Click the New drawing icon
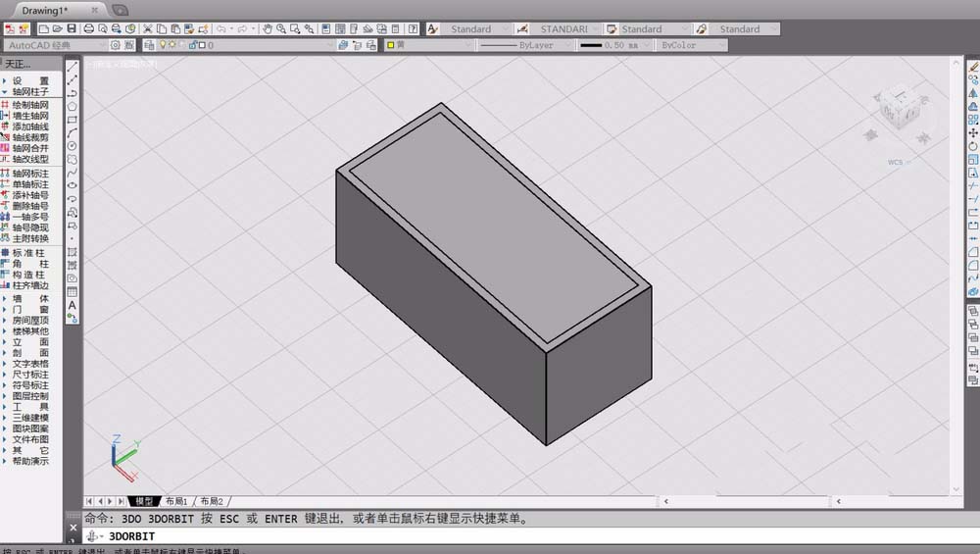The width and height of the screenshot is (980, 554). point(44,28)
